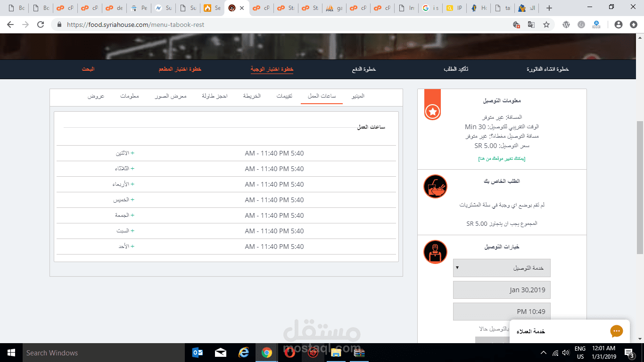This screenshot has height=362, width=644.
Task: Go to تأكيد الطلب confirm order step
Action: tap(456, 69)
